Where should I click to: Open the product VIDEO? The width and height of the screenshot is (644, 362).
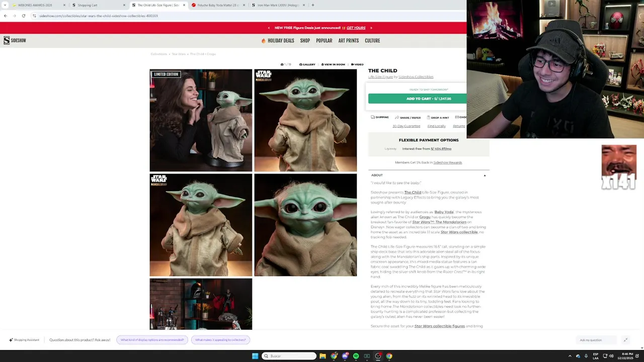tap(357, 64)
